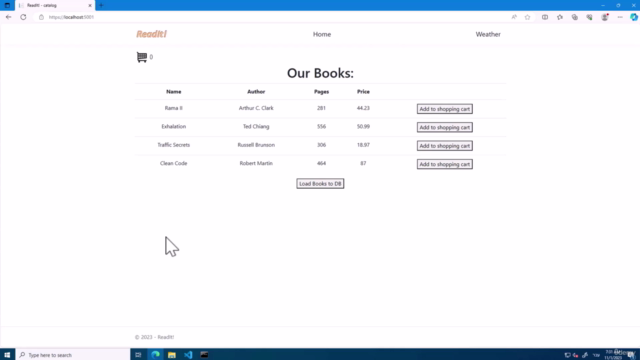Click the price 44.23
The image size is (640, 360).
click(x=363, y=108)
